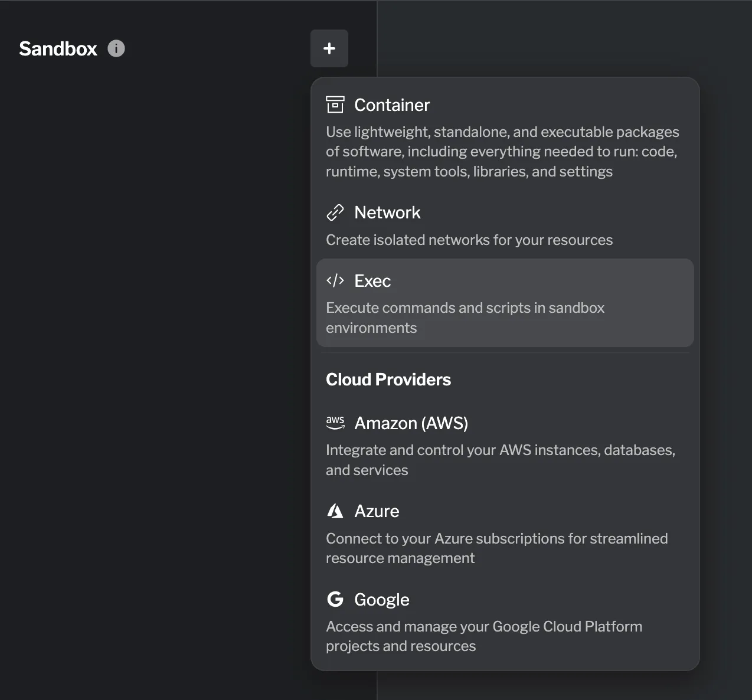Click the plus icon to add a resource
752x700 pixels.
(329, 48)
